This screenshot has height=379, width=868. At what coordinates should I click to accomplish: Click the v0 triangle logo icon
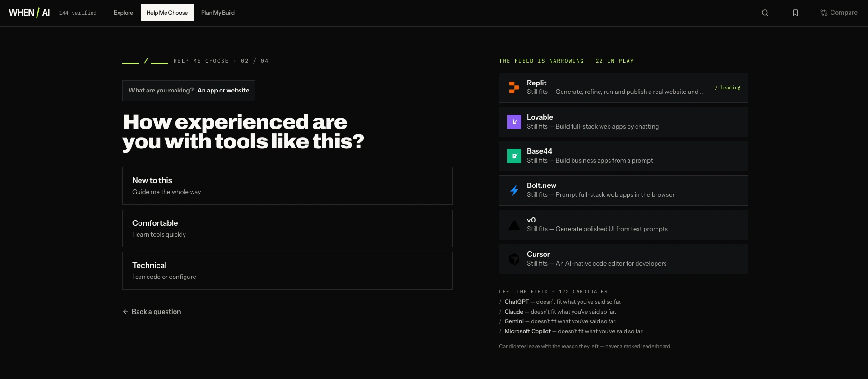point(514,224)
